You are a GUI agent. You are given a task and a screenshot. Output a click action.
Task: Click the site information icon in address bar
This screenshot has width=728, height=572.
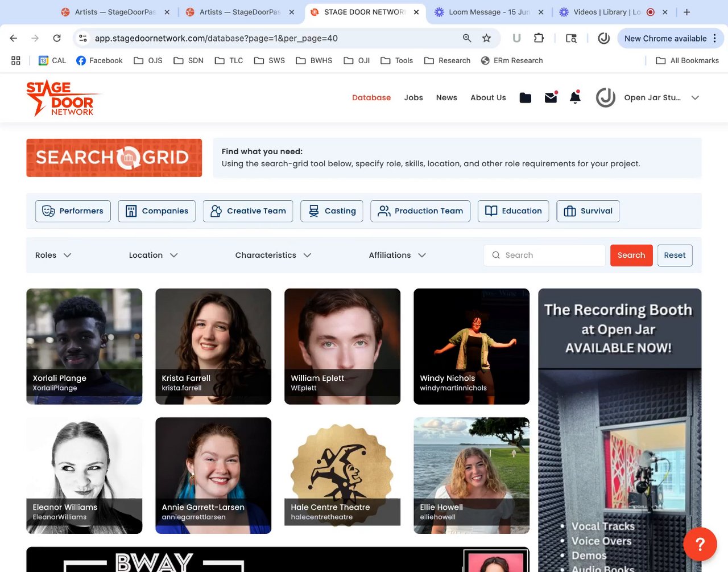pyautogui.click(x=83, y=38)
